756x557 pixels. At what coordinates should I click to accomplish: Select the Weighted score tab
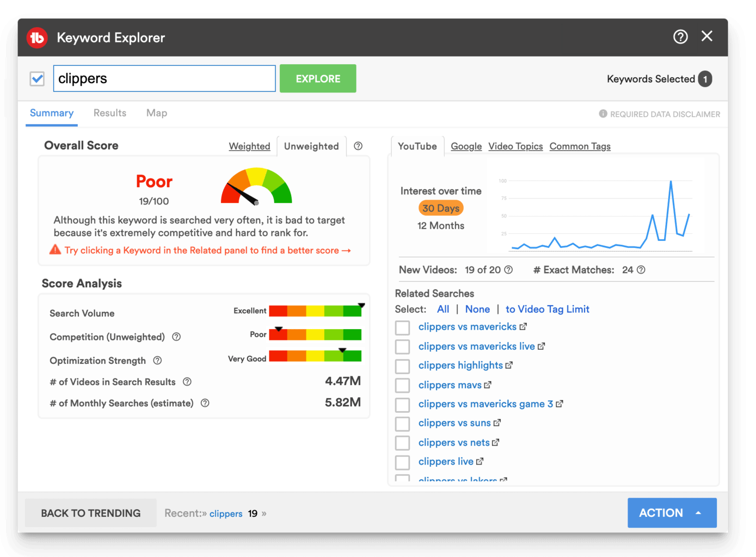[249, 146]
